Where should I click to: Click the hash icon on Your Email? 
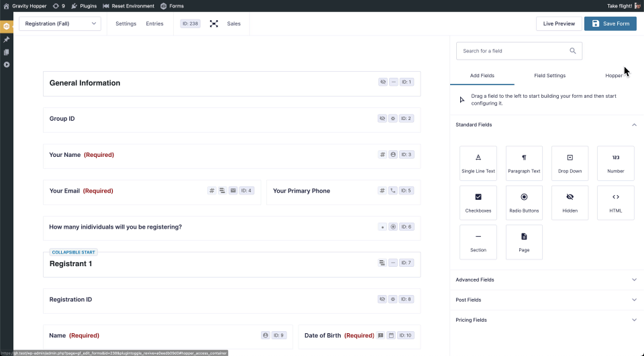tap(211, 190)
